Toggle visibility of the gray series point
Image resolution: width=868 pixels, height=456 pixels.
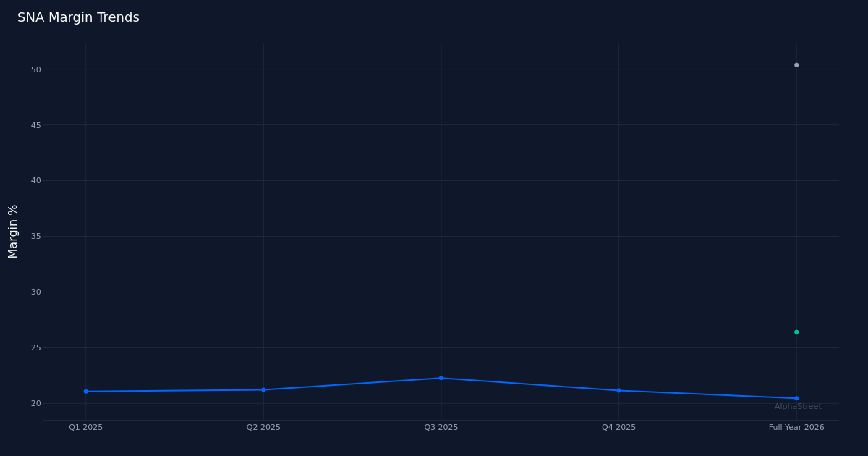tap(796, 65)
